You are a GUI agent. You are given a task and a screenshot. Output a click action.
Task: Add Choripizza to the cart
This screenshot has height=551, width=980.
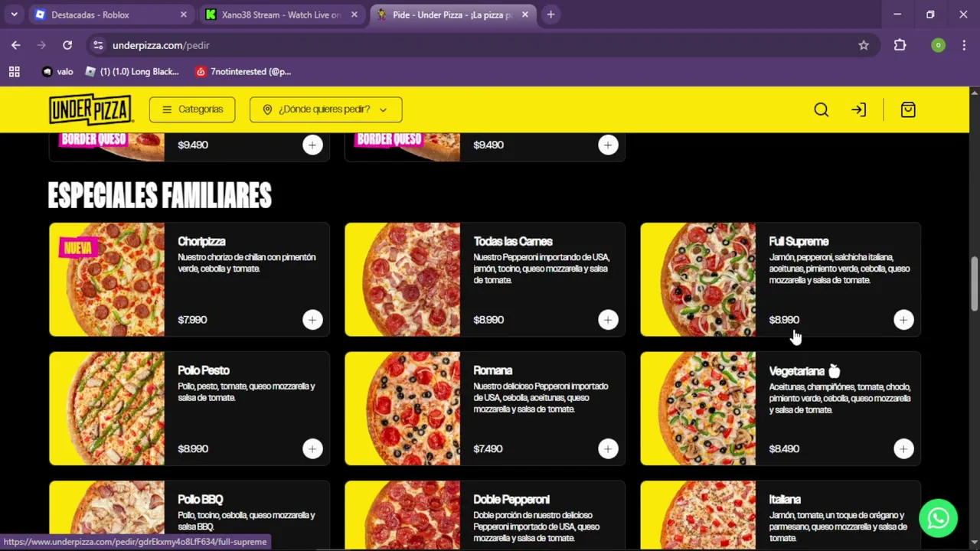click(x=312, y=320)
